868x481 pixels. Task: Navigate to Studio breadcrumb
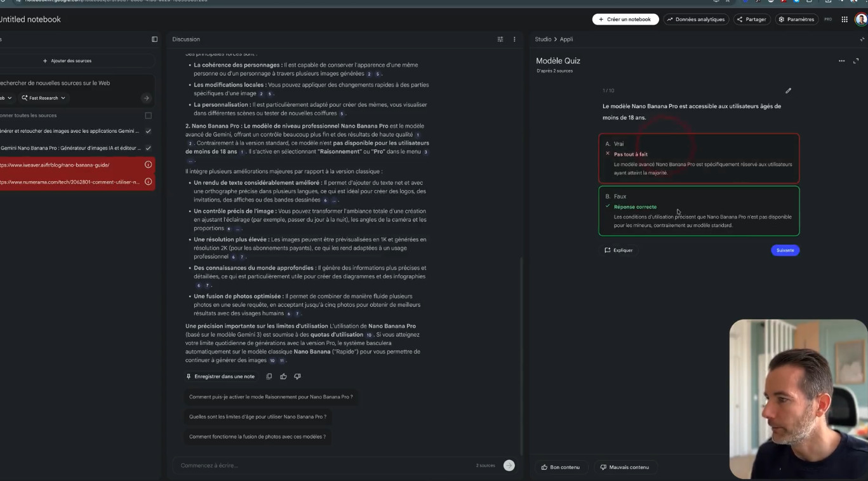[x=543, y=39]
